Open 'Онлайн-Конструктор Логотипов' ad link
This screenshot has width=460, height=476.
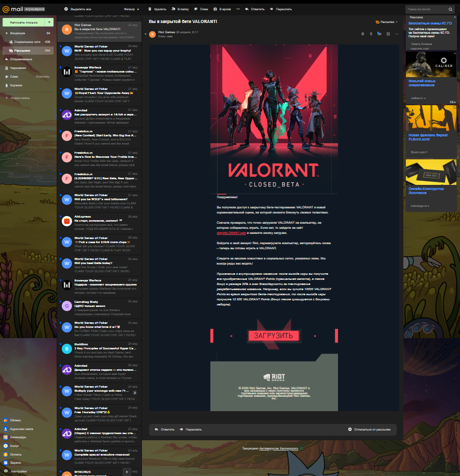click(x=426, y=191)
